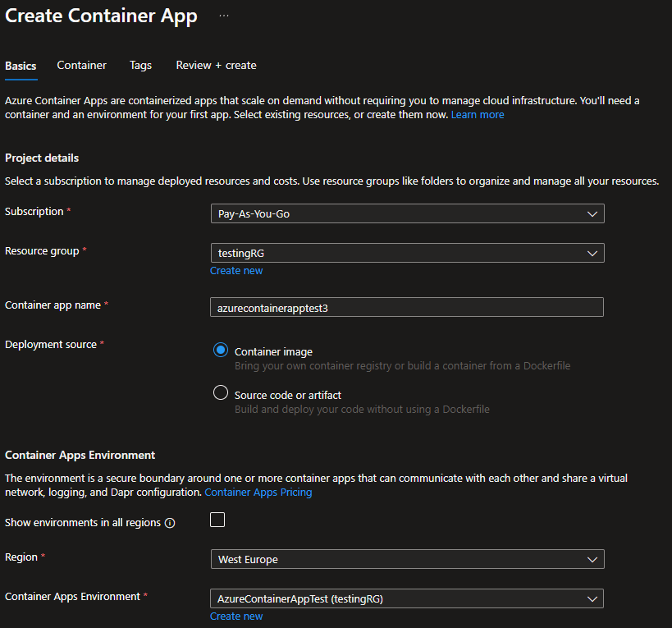Open the Subscription dropdown
This screenshot has width=672, height=628.
[x=407, y=213]
